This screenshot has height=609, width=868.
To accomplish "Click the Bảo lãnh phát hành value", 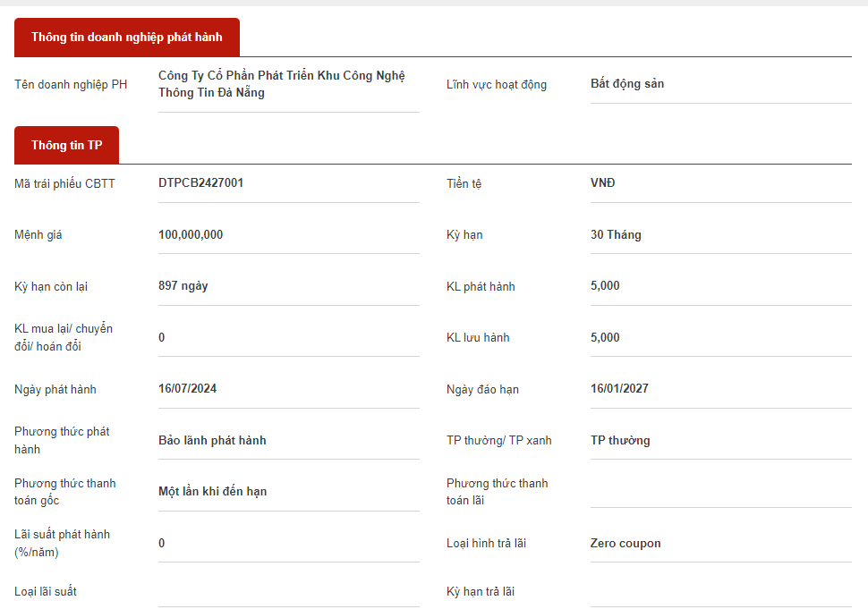I will (x=212, y=441).
